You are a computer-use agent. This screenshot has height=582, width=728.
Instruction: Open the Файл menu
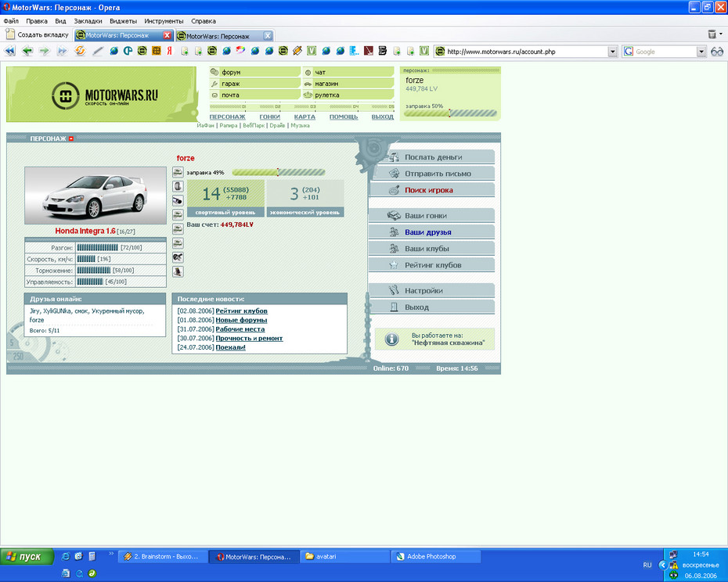11,21
